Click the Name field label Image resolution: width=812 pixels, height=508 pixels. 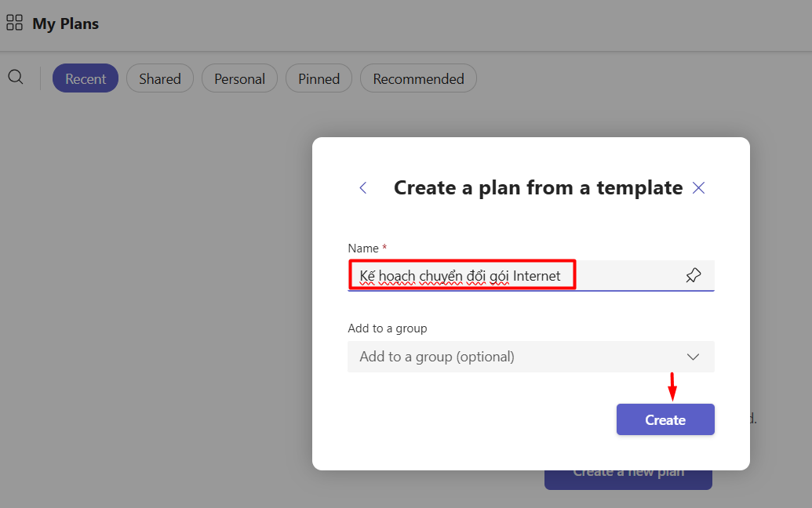point(363,248)
